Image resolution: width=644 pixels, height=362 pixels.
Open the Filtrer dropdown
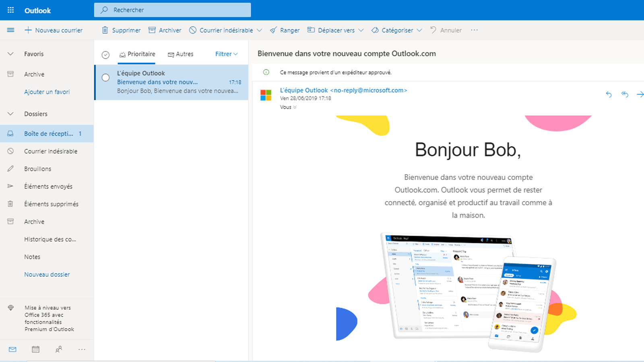[226, 54]
